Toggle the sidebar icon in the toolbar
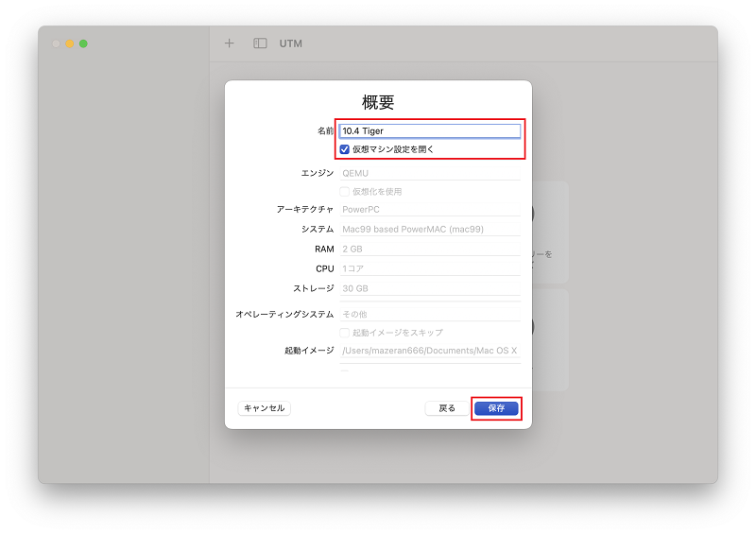Image resolution: width=756 pixels, height=534 pixels. (260, 43)
